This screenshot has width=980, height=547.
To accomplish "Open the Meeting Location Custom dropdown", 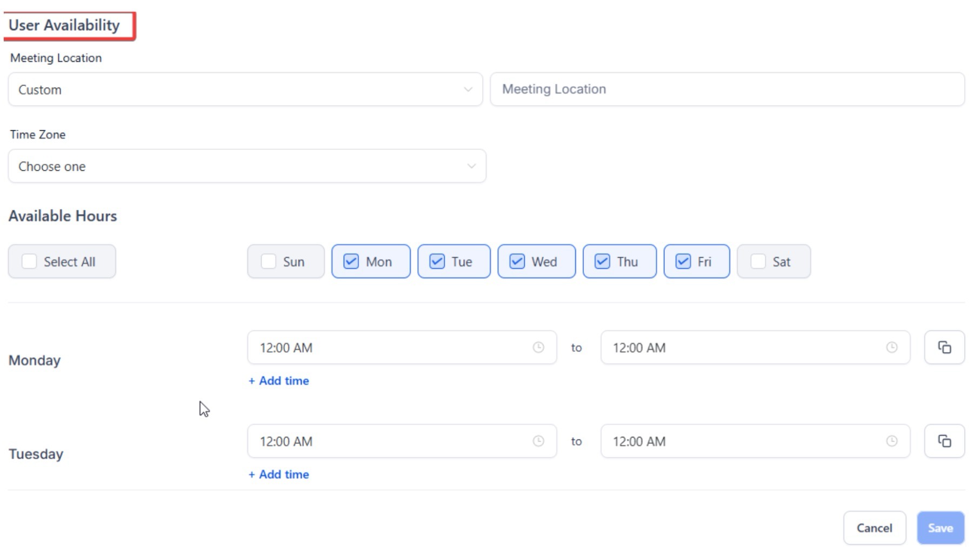I will tap(245, 90).
